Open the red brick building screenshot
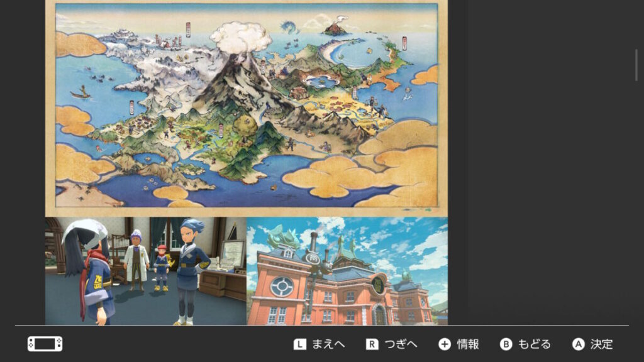Image resolution: width=644 pixels, height=362 pixels. click(347, 271)
